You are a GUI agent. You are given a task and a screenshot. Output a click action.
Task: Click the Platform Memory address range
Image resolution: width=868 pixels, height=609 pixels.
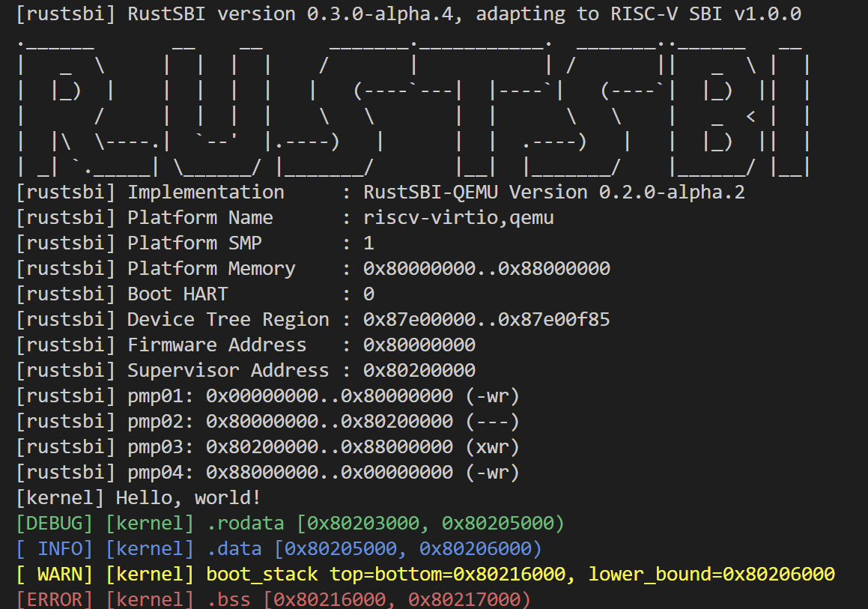pos(486,269)
